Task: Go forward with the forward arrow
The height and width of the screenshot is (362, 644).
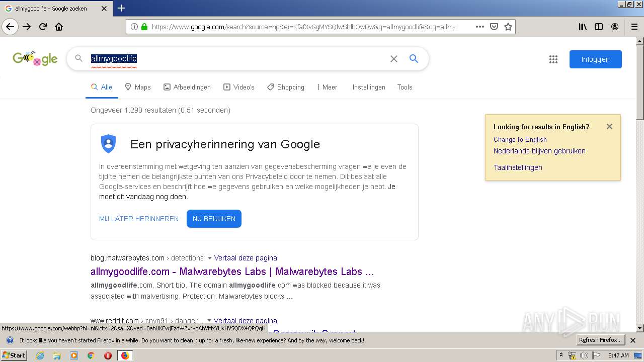Action: point(27,27)
